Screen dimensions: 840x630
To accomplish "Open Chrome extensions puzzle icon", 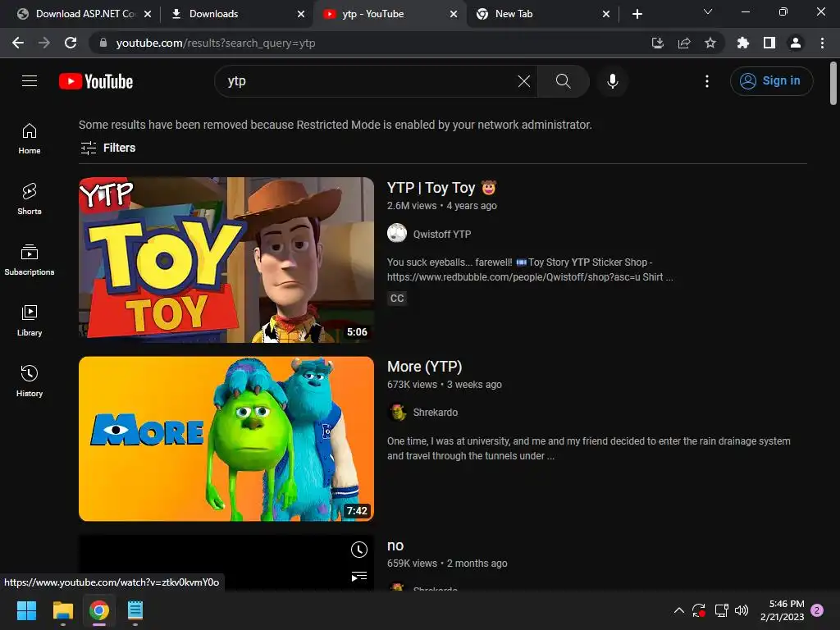I will [743, 43].
